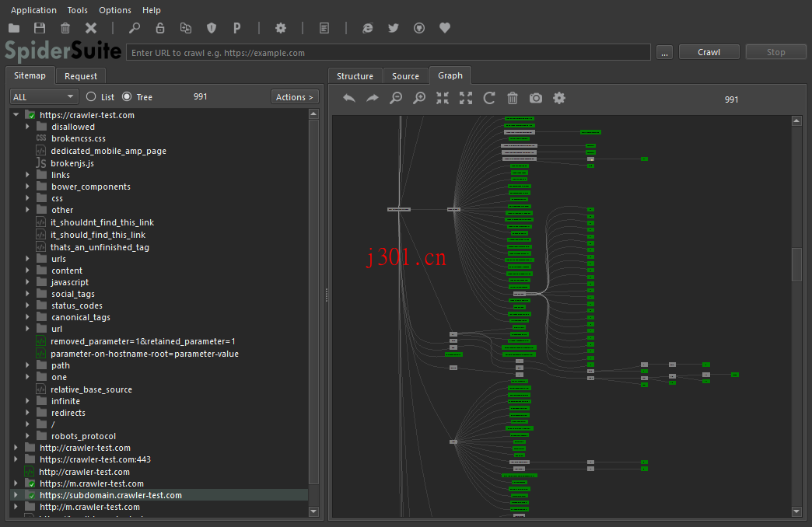This screenshot has width=812, height=527.
Task: Expand the disallowed folder in sitemap
Action: (x=26, y=126)
